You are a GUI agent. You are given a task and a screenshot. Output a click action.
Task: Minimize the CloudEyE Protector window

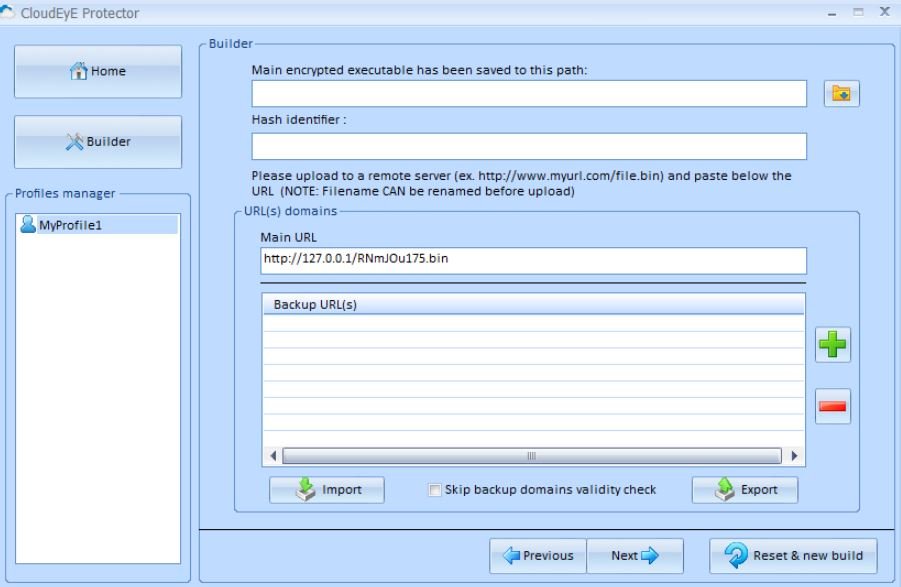point(832,13)
